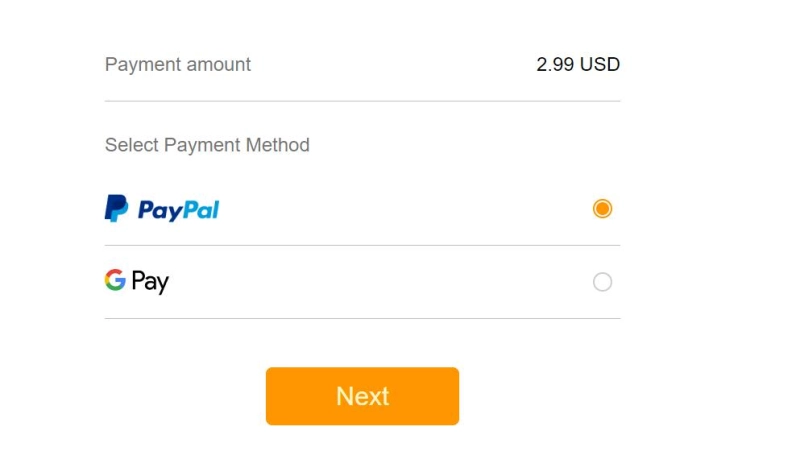The width and height of the screenshot is (800, 472).
Task: Click the orange filled radio option
Action: pos(602,209)
